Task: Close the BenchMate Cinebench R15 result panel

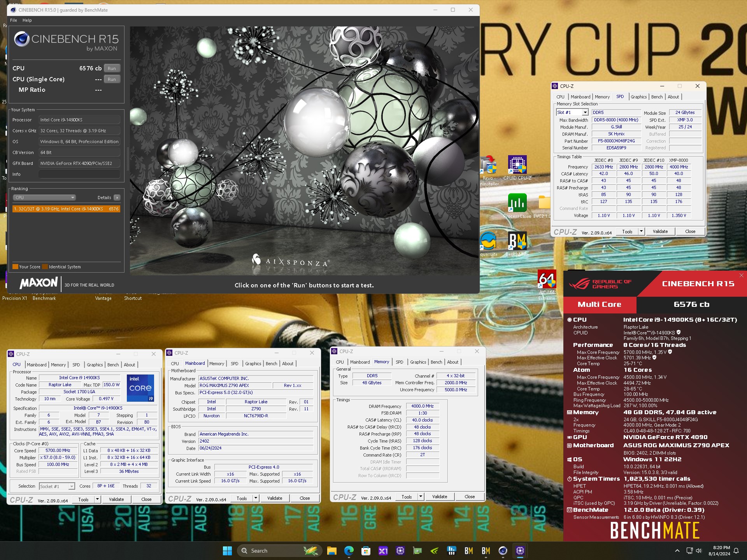Action: 741,275
